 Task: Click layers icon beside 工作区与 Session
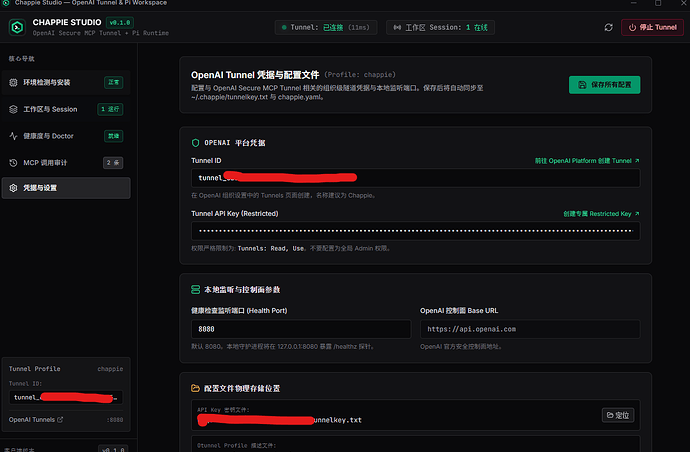click(13, 109)
